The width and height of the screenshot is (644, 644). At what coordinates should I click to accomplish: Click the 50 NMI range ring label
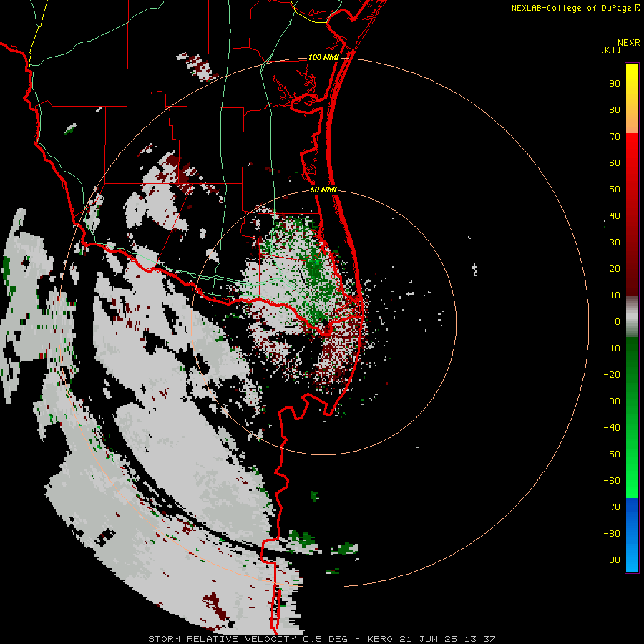click(323, 190)
